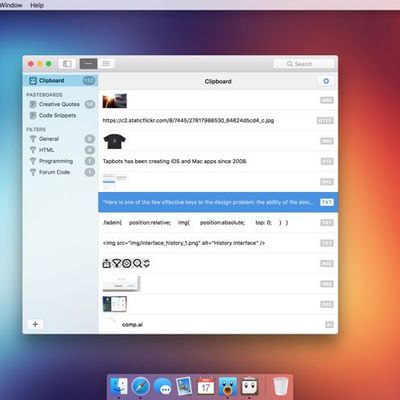Open the Window menu
Screen dimensions: 400x400
click(11, 5)
